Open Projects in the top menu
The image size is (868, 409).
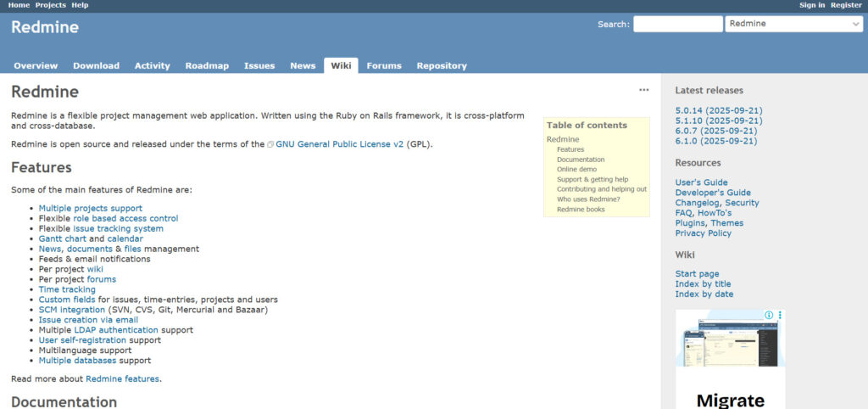coord(50,5)
